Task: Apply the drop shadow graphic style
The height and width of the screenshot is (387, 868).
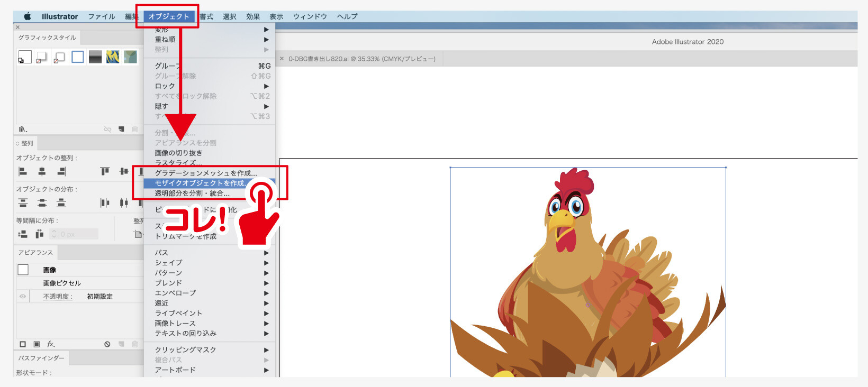Action: click(42, 57)
